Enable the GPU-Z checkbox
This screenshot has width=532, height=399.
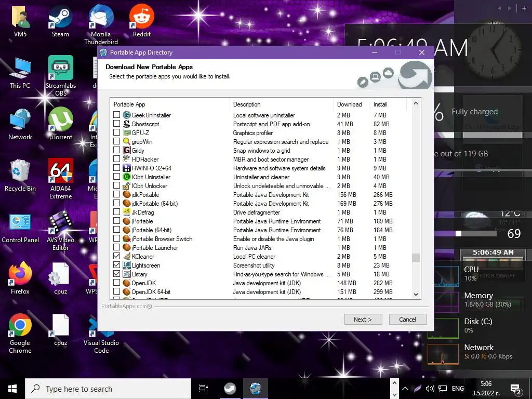[116, 132]
